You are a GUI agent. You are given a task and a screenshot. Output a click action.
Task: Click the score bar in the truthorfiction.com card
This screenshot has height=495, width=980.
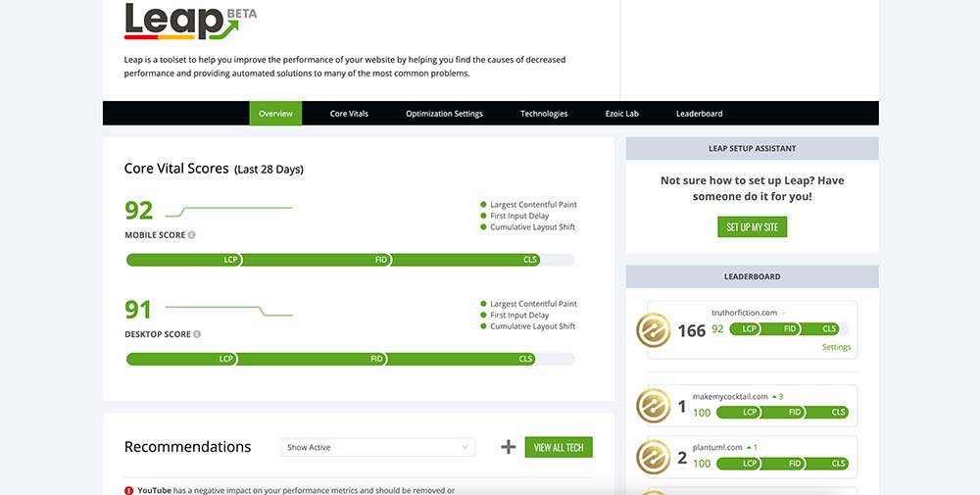(789, 328)
